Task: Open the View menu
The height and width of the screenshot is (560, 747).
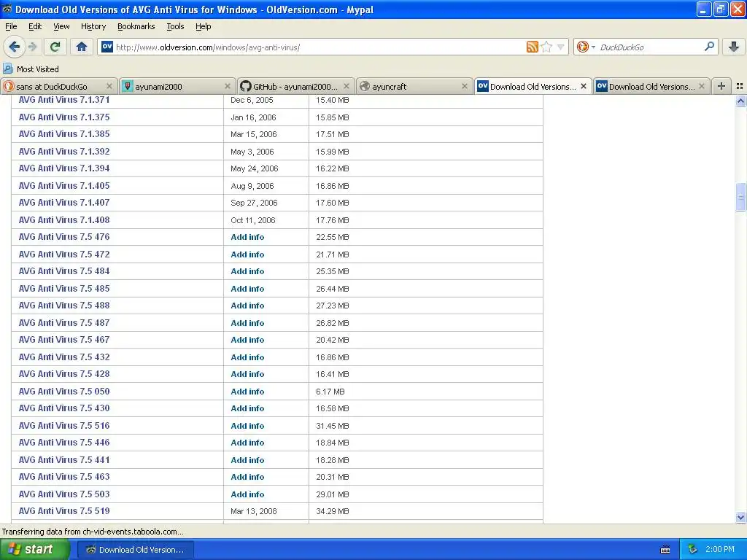Action: click(x=61, y=26)
